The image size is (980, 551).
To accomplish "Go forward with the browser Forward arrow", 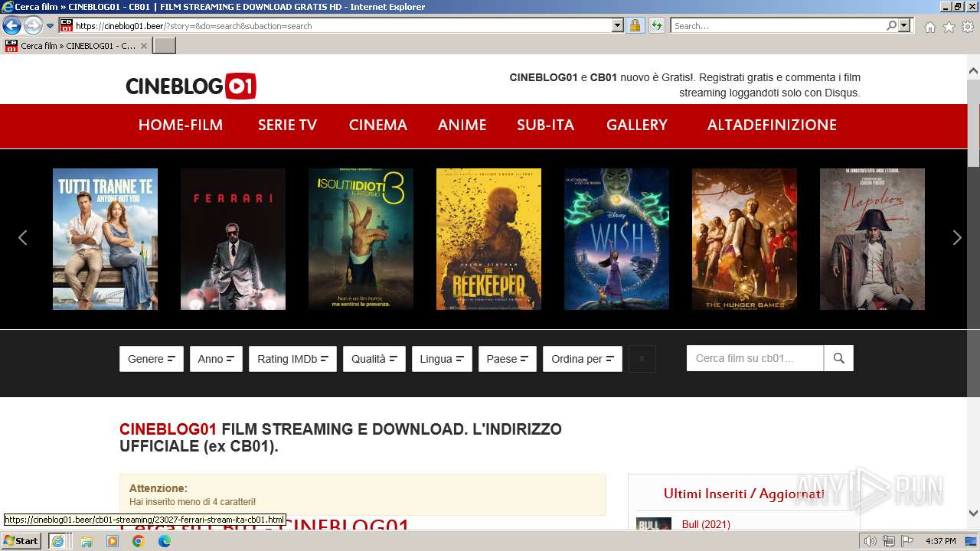I will [x=33, y=25].
